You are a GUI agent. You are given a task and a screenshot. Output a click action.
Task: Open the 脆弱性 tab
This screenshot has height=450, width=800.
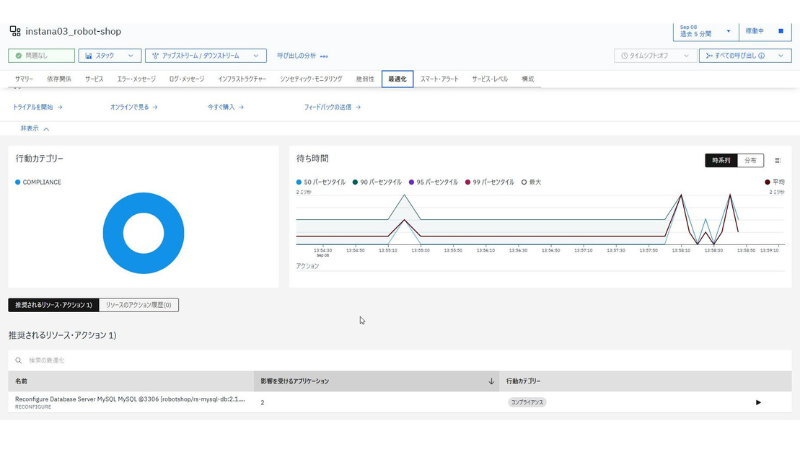[365, 79]
